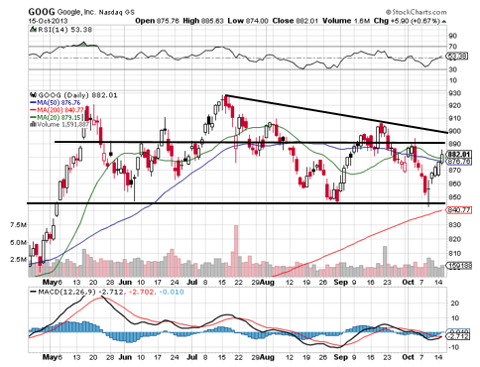Click the RSI(14) legend icon

click(x=33, y=29)
